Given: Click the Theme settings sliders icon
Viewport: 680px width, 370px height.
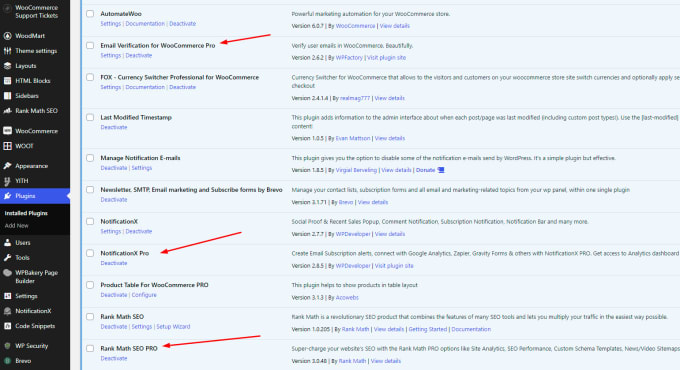Looking at the screenshot, I should (x=7, y=51).
